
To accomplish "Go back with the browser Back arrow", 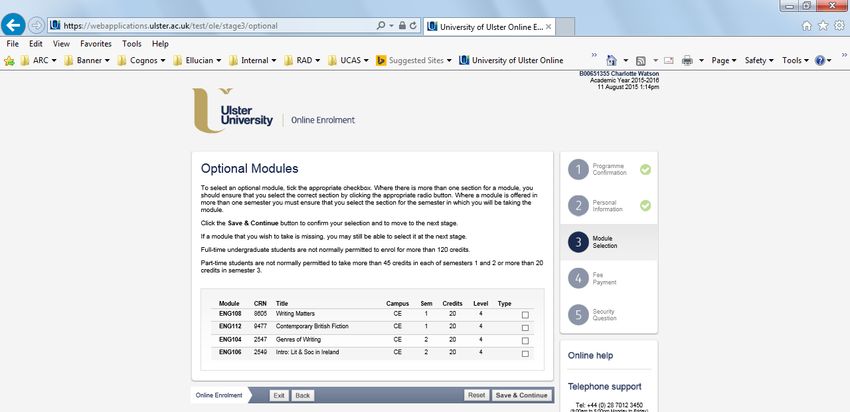I will pyautogui.click(x=14, y=24).
